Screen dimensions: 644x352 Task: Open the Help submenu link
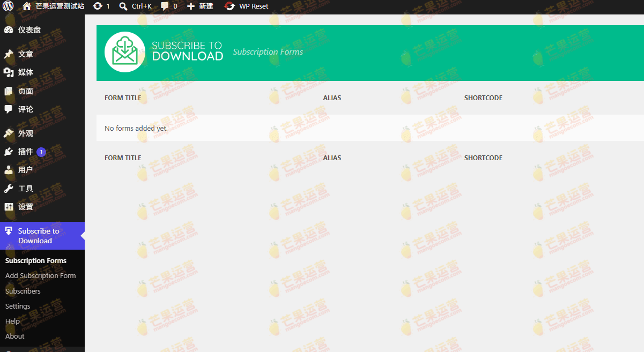(x=12, y=321)
